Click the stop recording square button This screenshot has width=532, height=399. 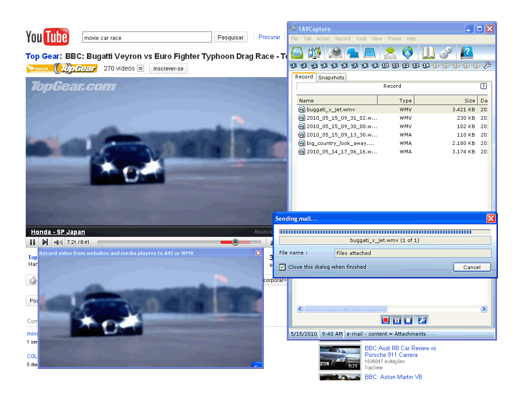point(408,320)
